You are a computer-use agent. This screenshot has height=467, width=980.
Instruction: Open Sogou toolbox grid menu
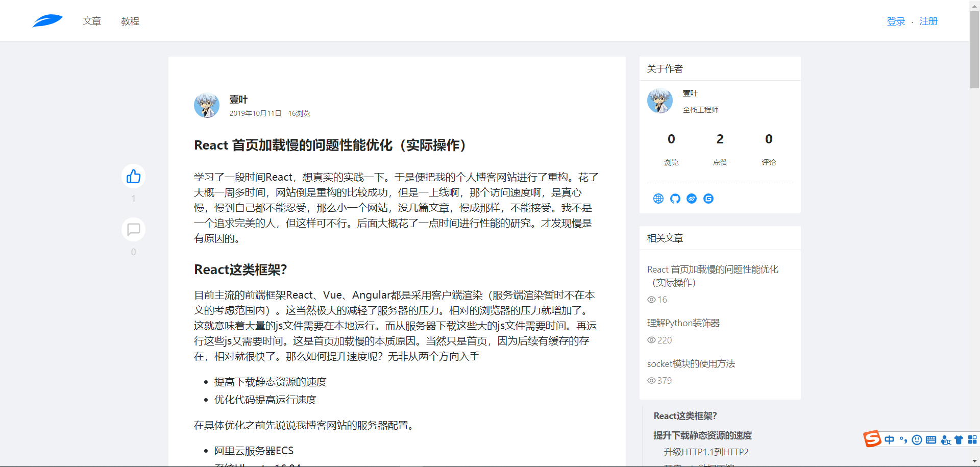(x=972, y=440)
